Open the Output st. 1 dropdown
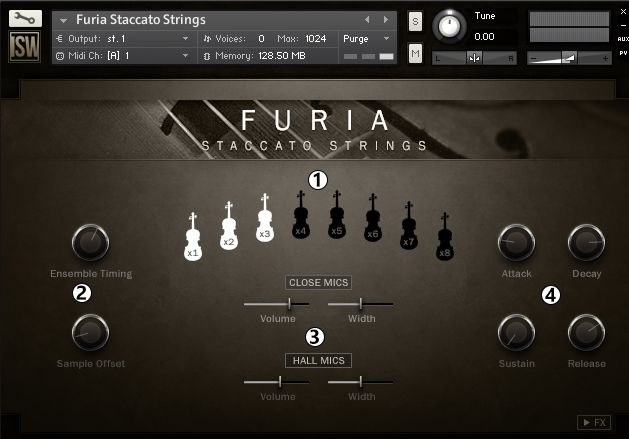Viewport: 629px width, 439px height. pos(185,39)
